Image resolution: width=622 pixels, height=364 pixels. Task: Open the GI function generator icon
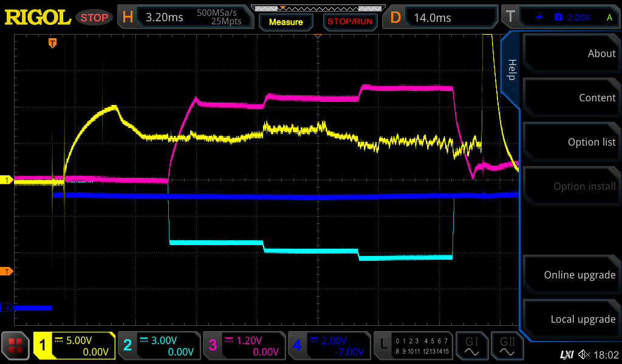(471, 346)
